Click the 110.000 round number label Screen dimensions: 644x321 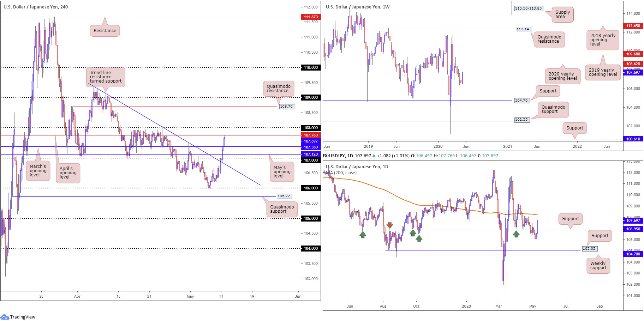(x=311, y=67)
